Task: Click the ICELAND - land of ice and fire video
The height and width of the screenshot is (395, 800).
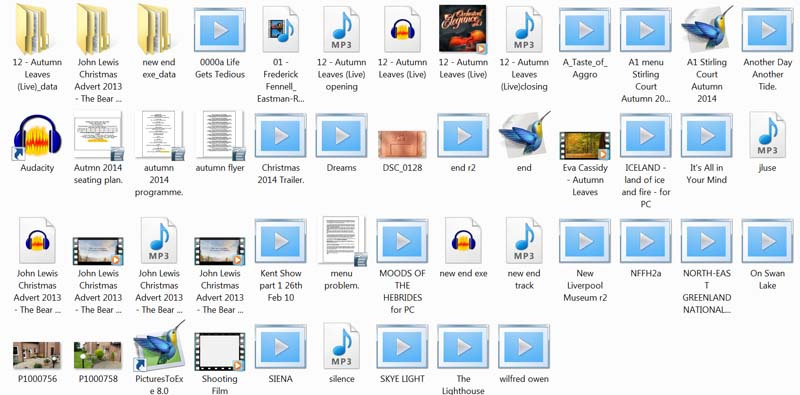Action: click(x=645, y=135)
